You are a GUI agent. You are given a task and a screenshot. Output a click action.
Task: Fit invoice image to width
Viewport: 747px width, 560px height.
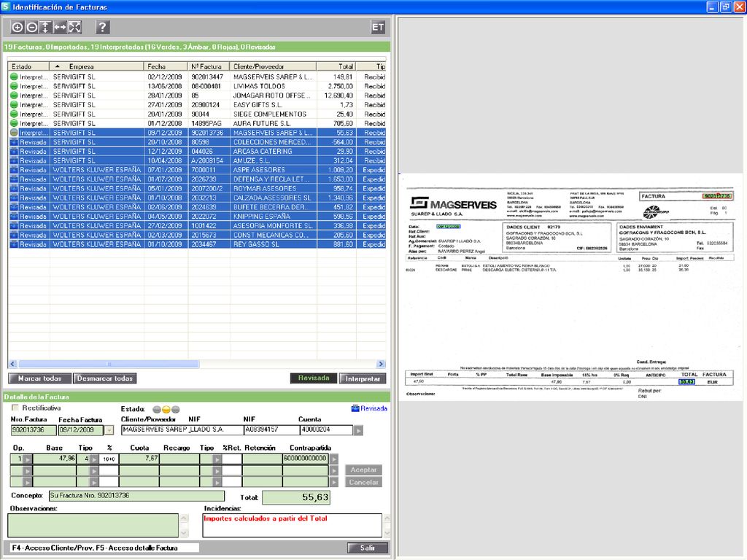(60, 27)
